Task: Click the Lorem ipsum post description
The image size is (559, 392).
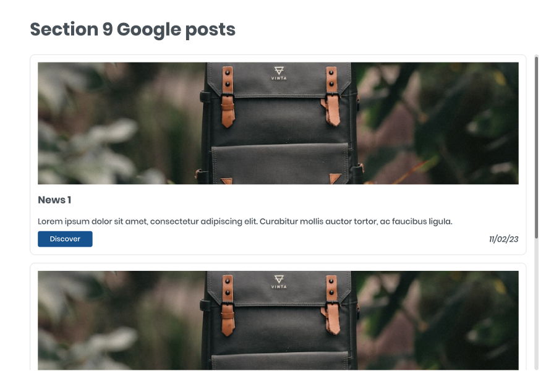Action: [245, 221]
